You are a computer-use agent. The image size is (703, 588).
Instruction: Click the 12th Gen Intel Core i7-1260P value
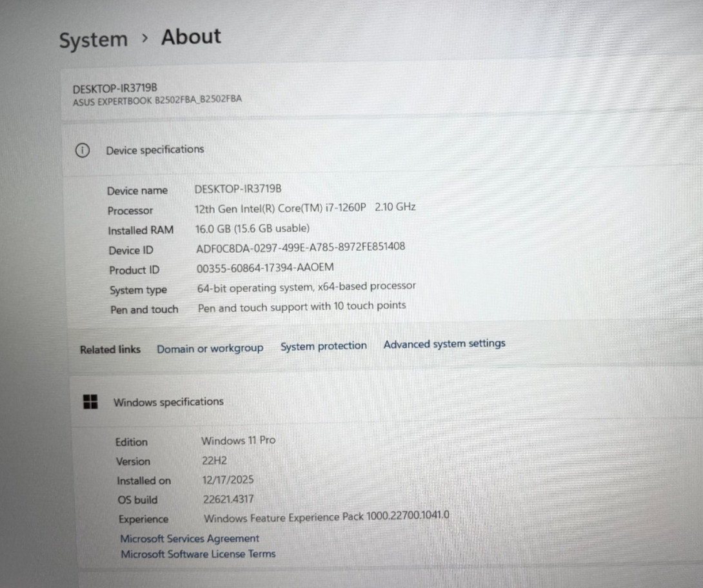tap(305, 208)
